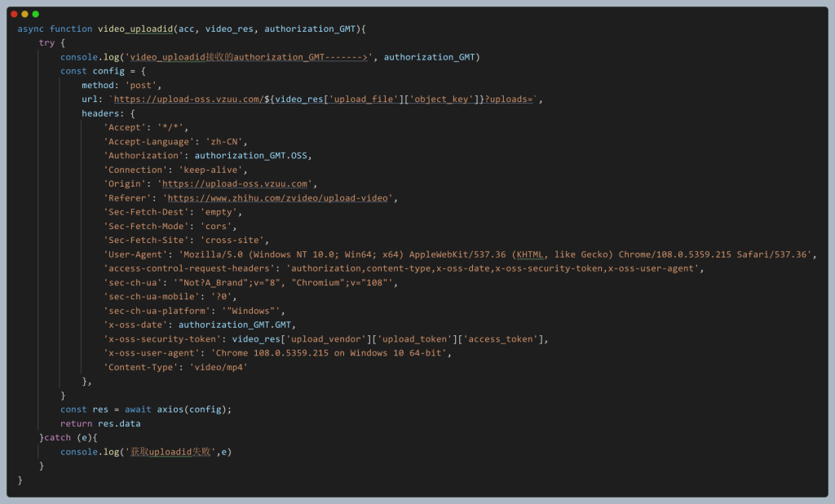This screenshot has width=835, height=504.
Task: Click the return res.data statement
Action: coord(100,423)
